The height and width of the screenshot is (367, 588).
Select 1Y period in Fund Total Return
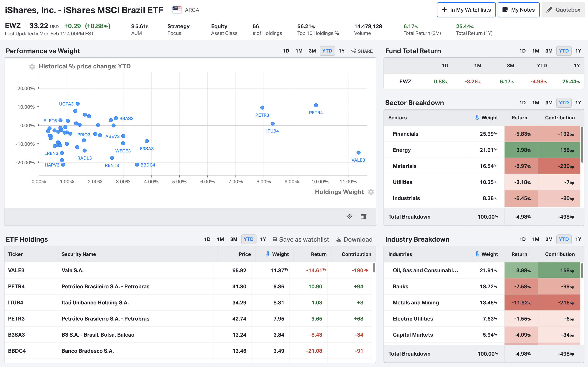pyautogui.click(x=578, y=51)
